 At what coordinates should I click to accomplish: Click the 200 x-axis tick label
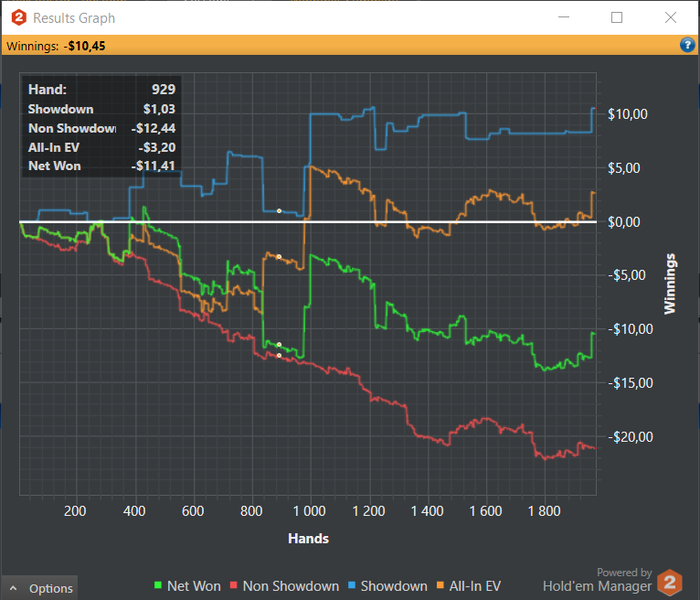75,511
